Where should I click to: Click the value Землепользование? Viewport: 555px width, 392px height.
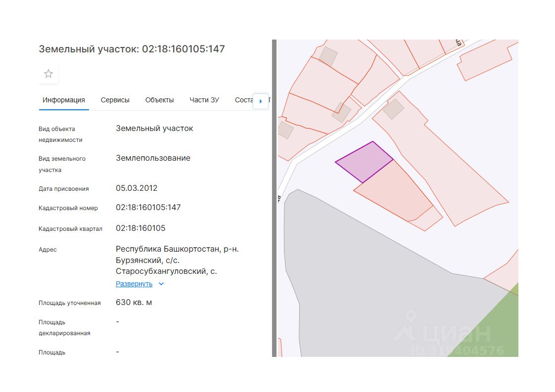[x=153, y=158]
